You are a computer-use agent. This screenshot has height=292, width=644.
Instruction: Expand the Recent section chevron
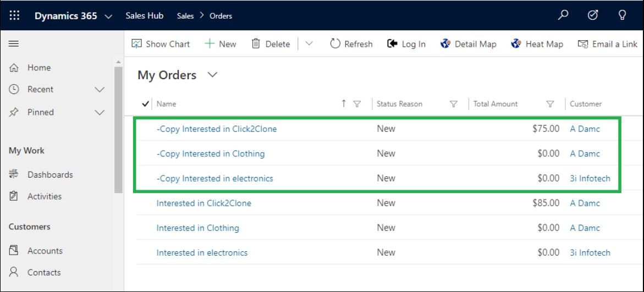tap(100, 90)
